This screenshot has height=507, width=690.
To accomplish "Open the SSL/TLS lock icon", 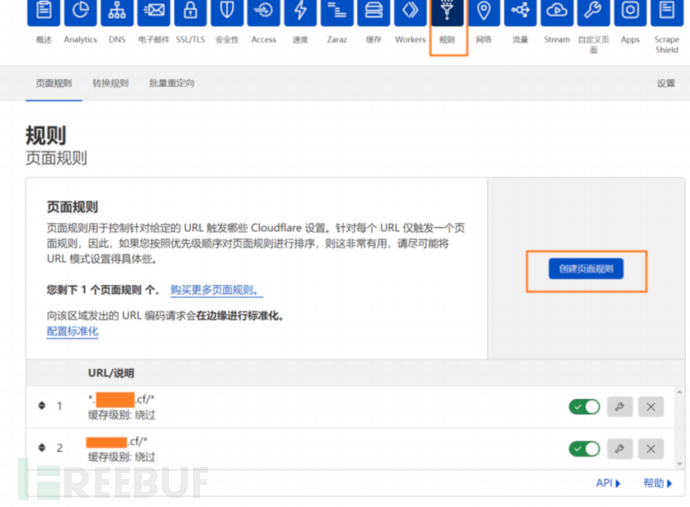I will pos(190,12).
